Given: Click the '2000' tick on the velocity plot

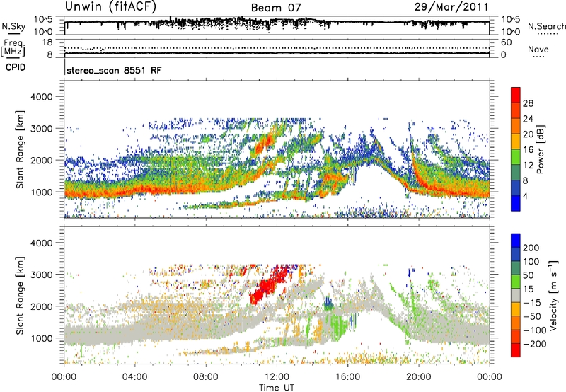Looking at the screenshot, I should 42,307.
